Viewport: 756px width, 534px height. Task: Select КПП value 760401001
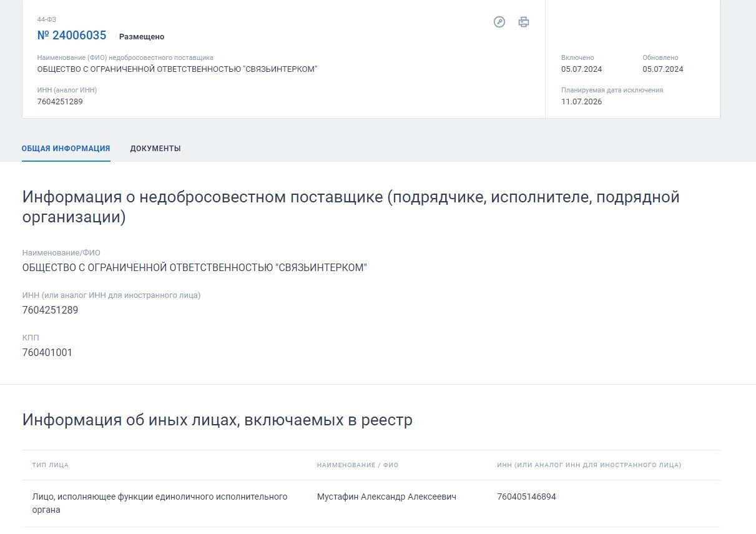[47, 353]
